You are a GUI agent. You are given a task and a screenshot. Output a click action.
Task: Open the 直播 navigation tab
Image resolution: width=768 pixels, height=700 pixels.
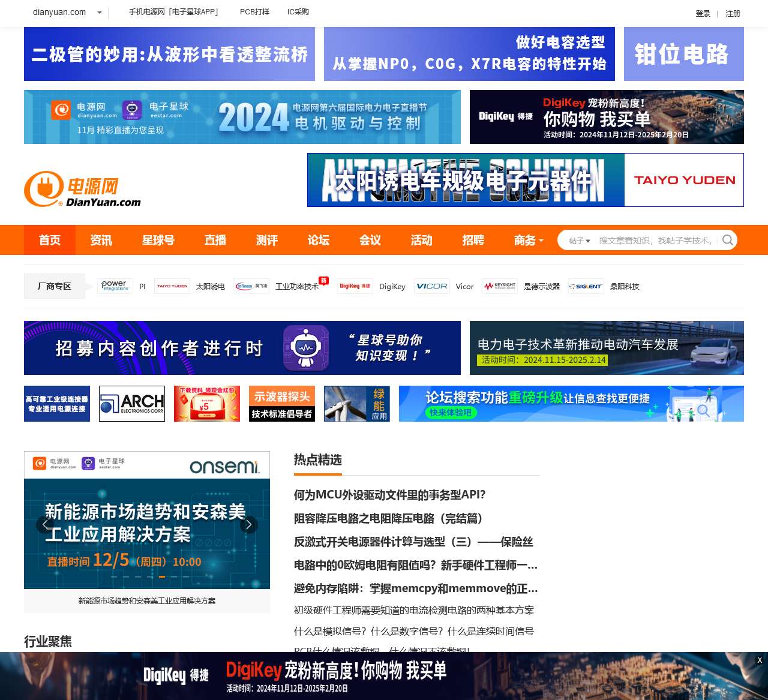pyautogui.click(x=215, y=240)
